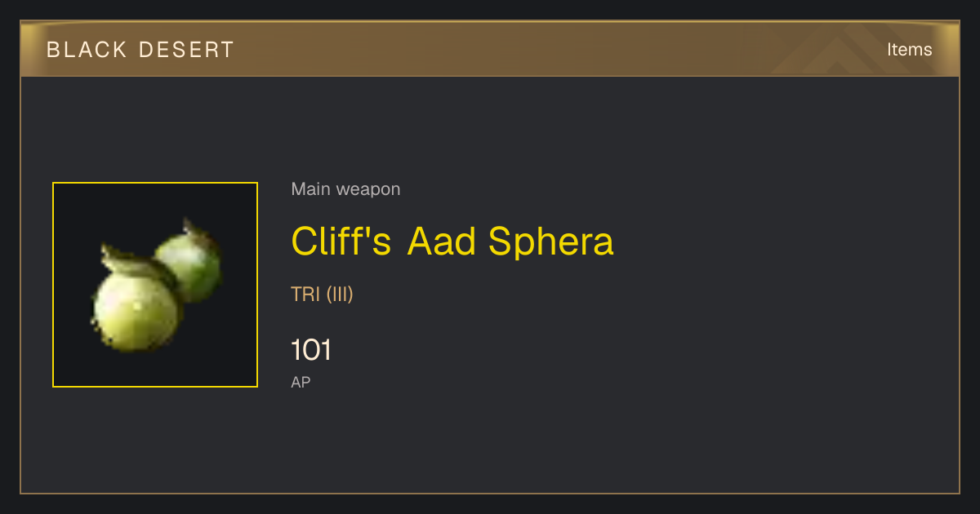The width and height of the screenshot is (980, 514).
Task: Click the word Cliff's in item title
Action: 341,241
